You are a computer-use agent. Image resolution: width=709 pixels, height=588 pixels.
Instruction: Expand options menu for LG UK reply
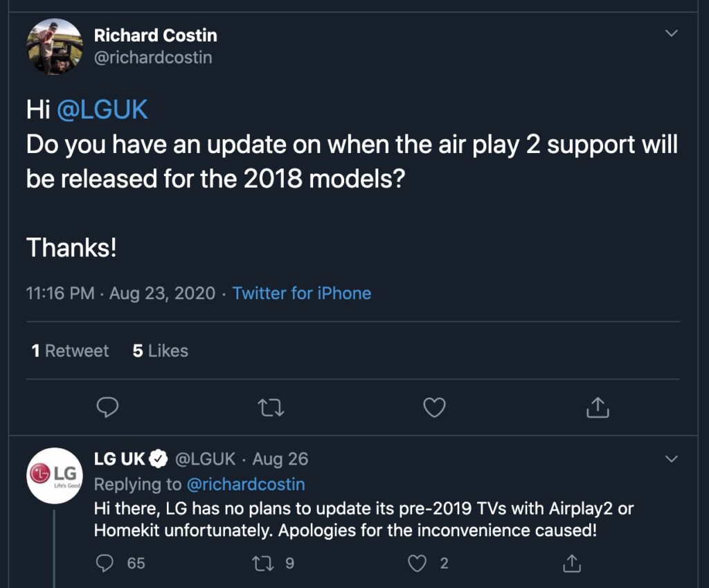671,458
